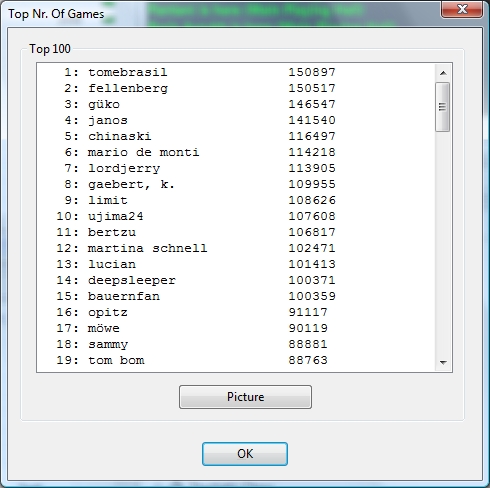Click the game count 88763
This screenshot has width=490, height=488.
pos(308,360)
